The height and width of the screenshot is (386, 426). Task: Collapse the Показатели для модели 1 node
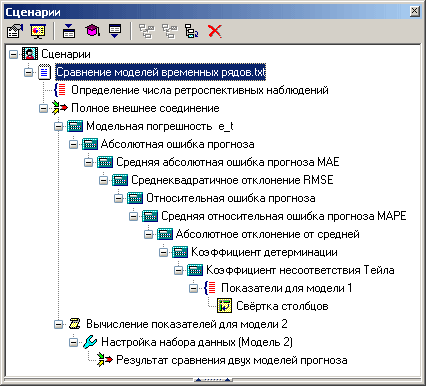click(x=194, y=288)
